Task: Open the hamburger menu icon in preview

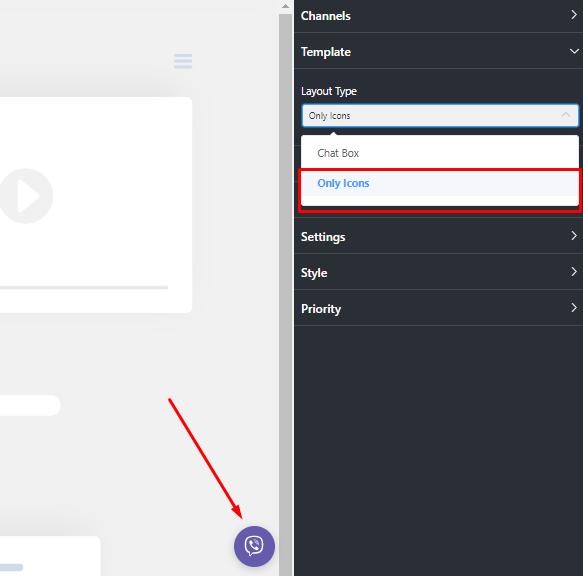Action: [x=183, y=61]
